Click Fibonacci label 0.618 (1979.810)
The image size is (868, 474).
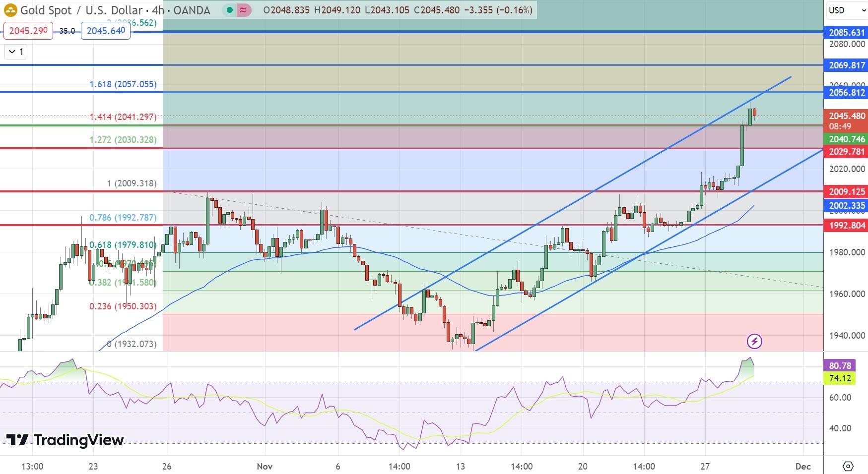coord(123,245)
